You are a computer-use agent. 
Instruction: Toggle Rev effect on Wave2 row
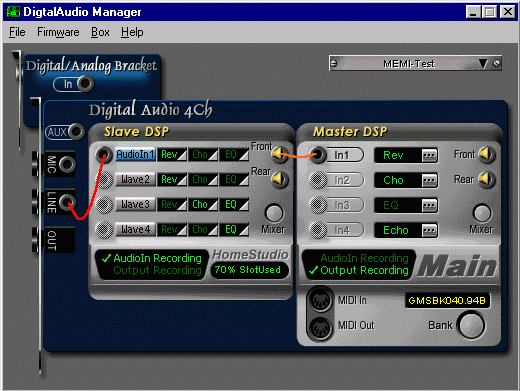172,180
